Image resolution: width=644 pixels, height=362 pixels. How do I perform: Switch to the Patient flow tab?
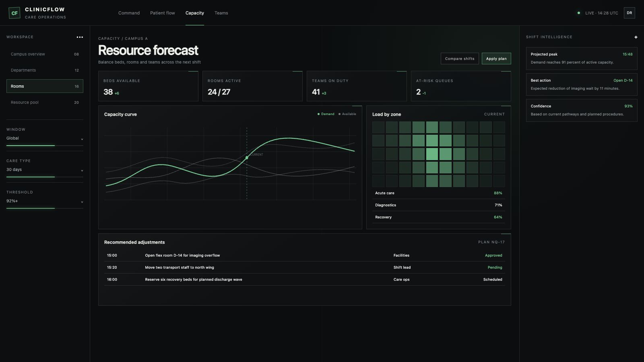pyautogui.click(x=163, y=13)
